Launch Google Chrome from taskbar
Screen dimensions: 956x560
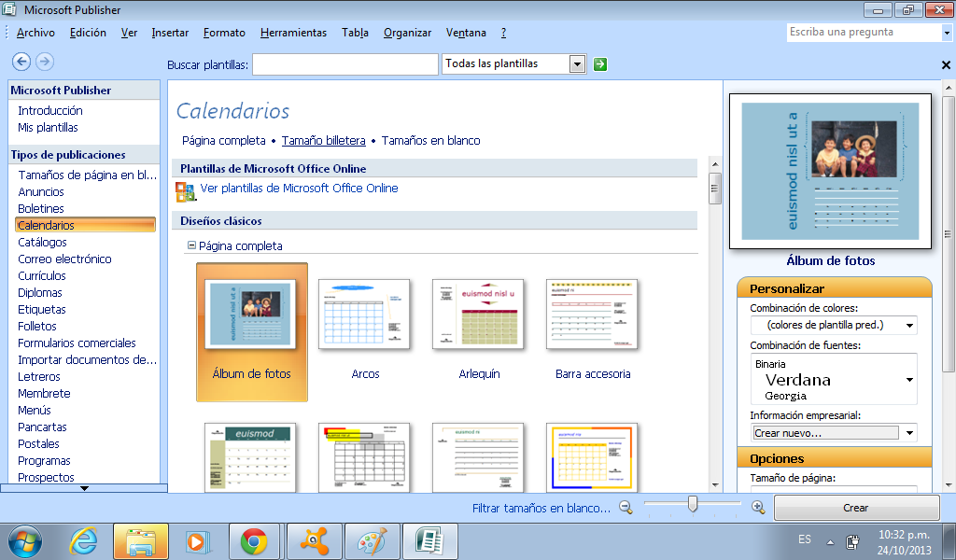pyautogui.click(x=254, y=541)
